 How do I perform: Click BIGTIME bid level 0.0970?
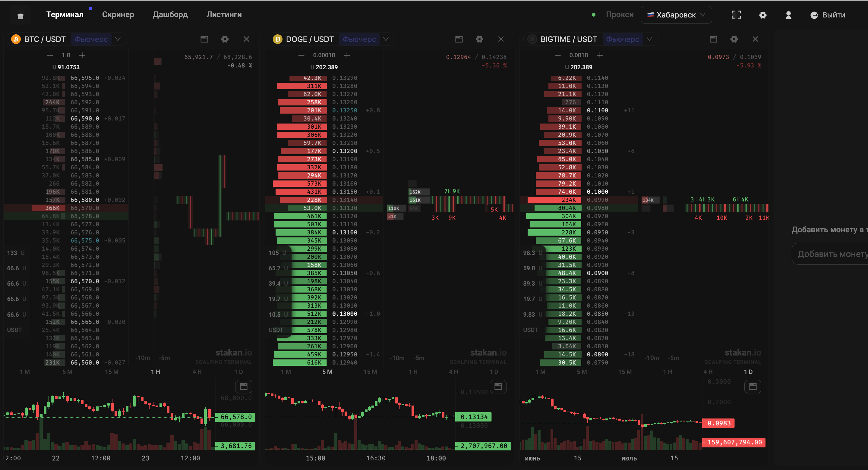pyautogui.click(x=579, y=216)
